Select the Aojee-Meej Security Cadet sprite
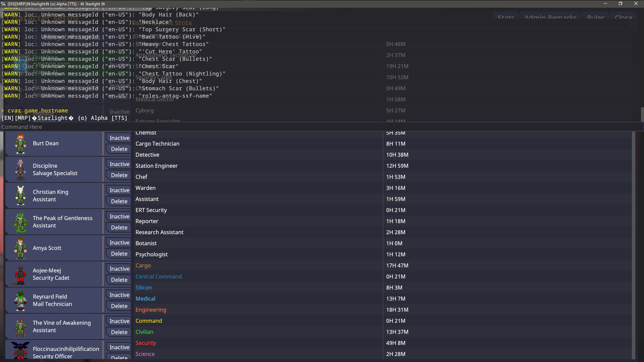This screenshot has height=362, width=644. pyautogui.click(x=20, y=274)
